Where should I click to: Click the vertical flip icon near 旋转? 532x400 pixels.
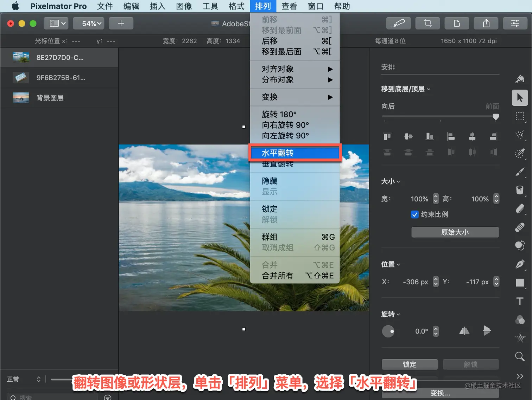[x=487, y=331]
